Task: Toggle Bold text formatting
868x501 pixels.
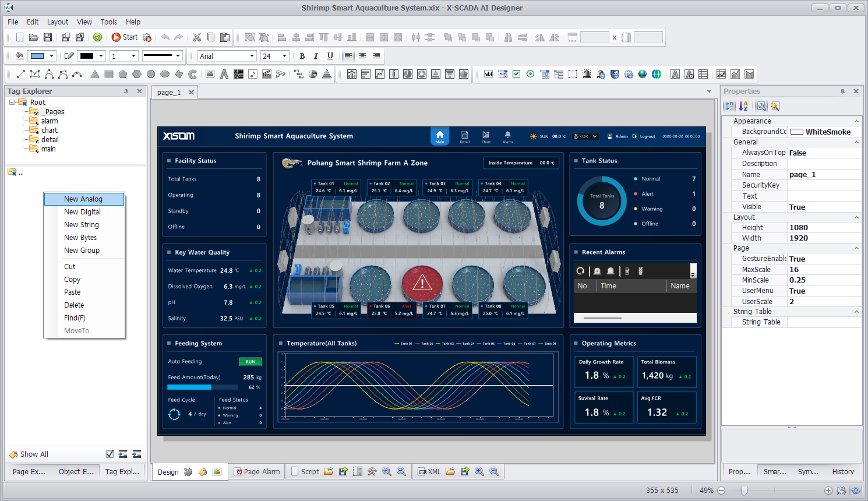Action: [302, 56]
